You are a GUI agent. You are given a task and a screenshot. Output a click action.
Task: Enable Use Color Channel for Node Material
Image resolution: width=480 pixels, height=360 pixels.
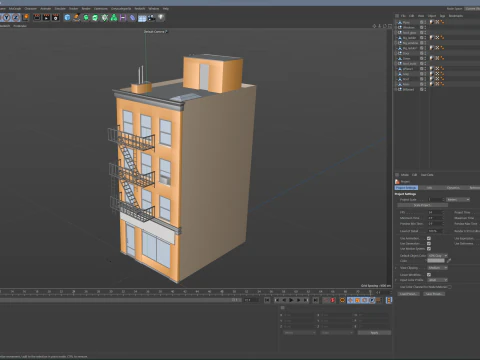pyautogui.click(x=450, y=287)
